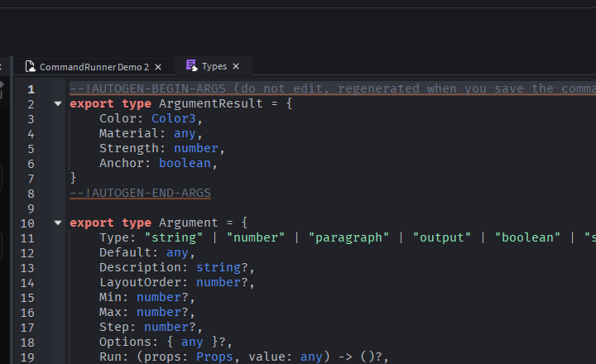
Task: Click the Options field name
Action: (x=125, y=342)
